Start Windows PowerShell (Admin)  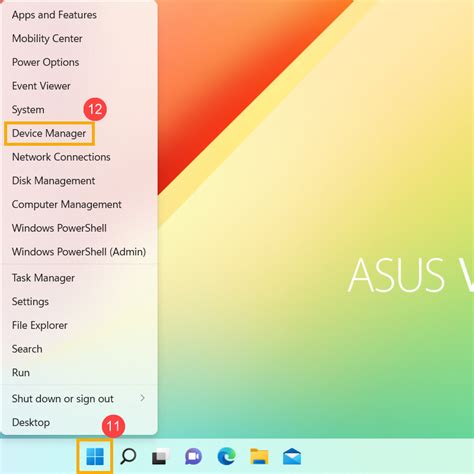pyautogui.click(x=79, y=252)
